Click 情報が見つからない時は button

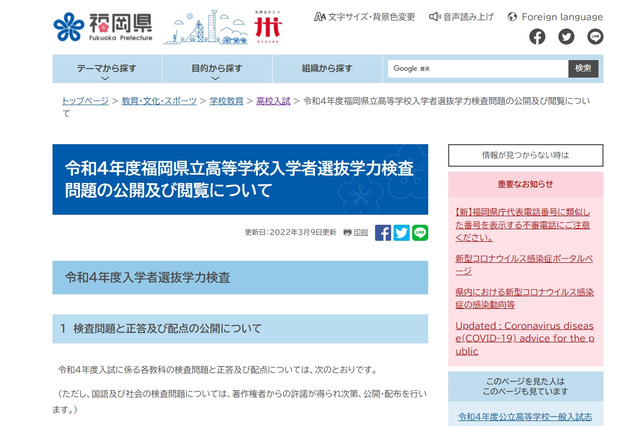526,155
